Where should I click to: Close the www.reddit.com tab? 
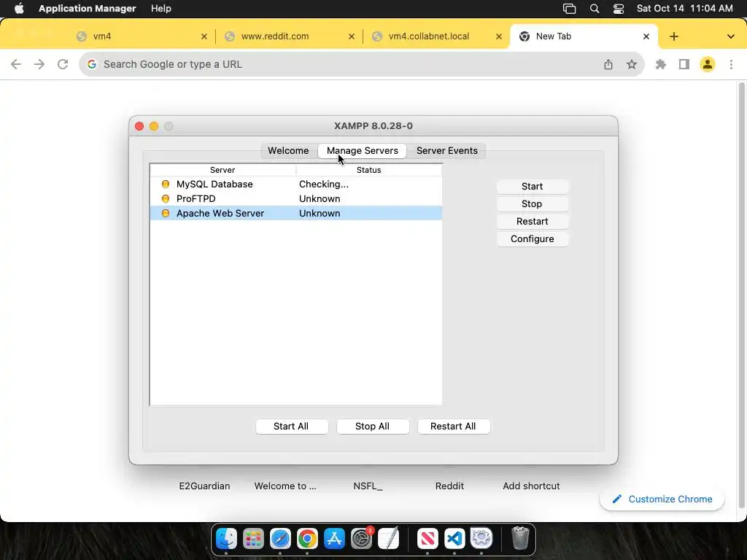[x=351, y=36]
